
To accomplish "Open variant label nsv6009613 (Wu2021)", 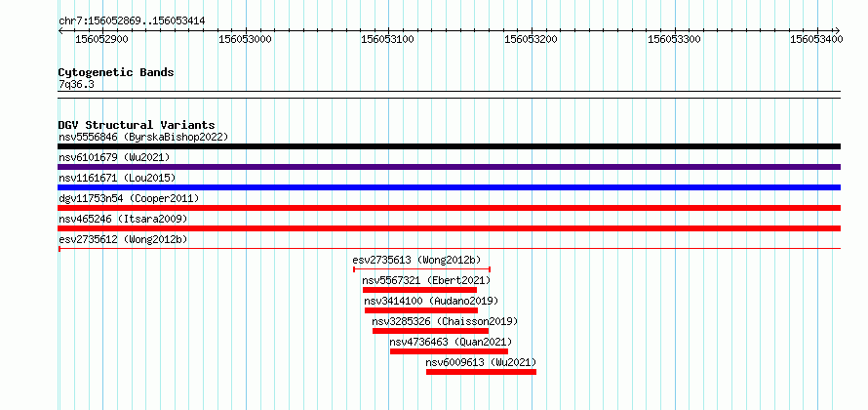I will click(x=481, y=362).
